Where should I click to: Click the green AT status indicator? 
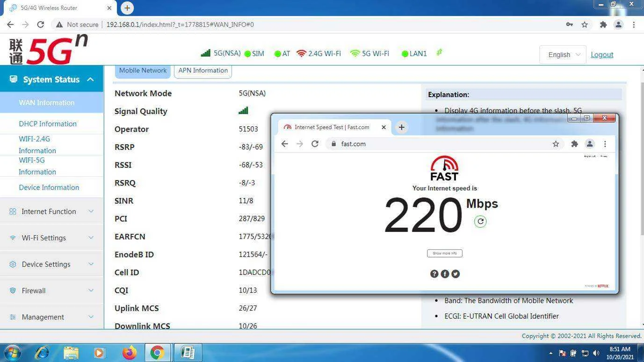pos(278,54)
